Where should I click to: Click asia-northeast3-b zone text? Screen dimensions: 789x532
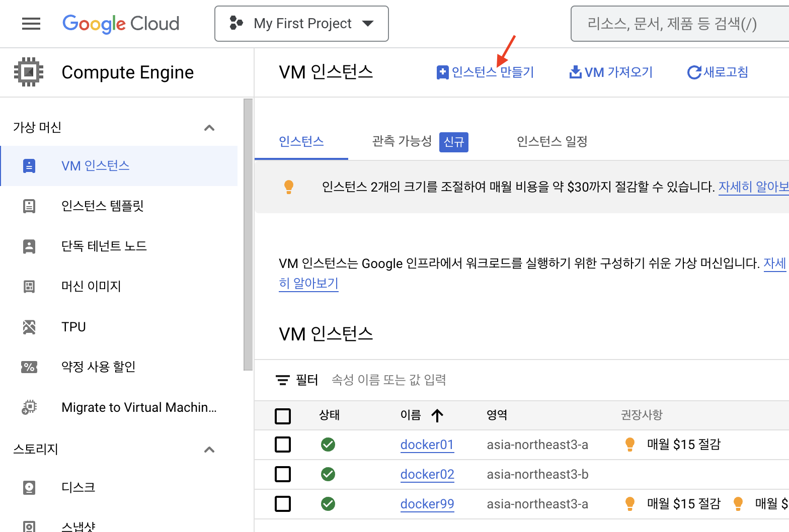pyautogui.click(x=537, y=475)
